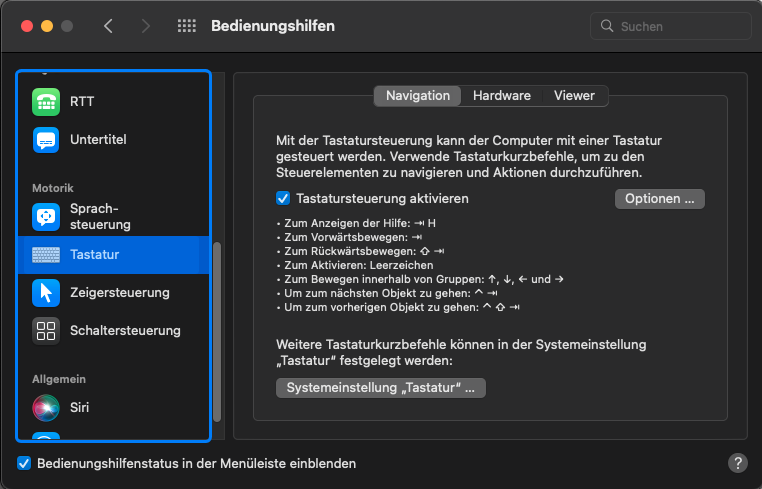Toggle Bedienungshilfenstatus in der Menüleiste checkbox
Viewport: 762px width, 489px height.
click(24, 464)
